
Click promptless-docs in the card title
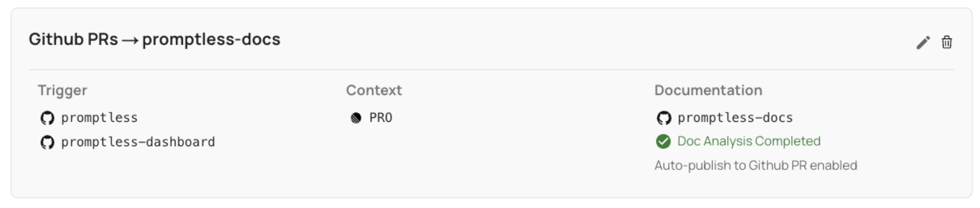tap(211, 39)
